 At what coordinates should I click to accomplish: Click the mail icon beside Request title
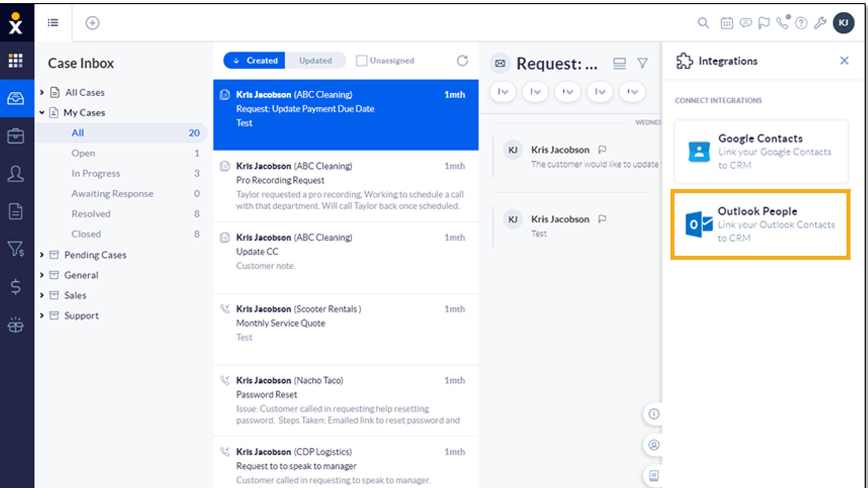click(500, 63)
